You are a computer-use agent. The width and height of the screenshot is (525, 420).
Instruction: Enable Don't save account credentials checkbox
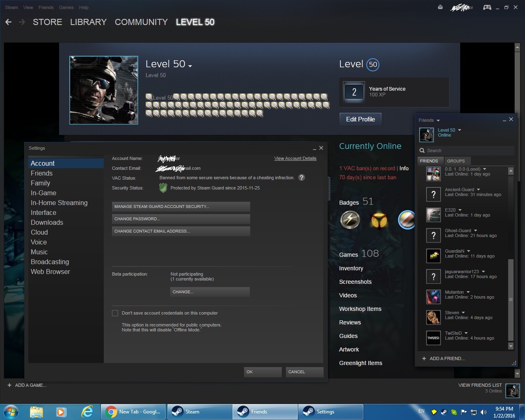pyautogui.click(x=115, y=313)
